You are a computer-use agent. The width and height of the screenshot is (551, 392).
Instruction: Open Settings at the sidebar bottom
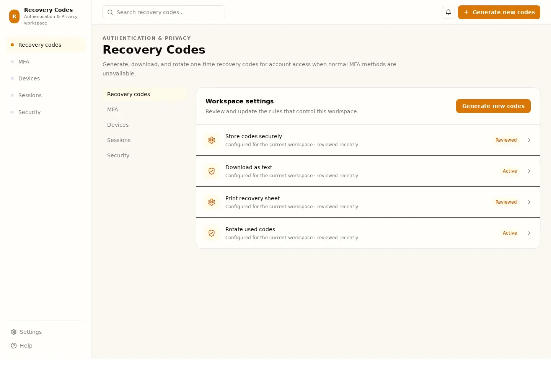pyautogui.click(x=46, y=332)
